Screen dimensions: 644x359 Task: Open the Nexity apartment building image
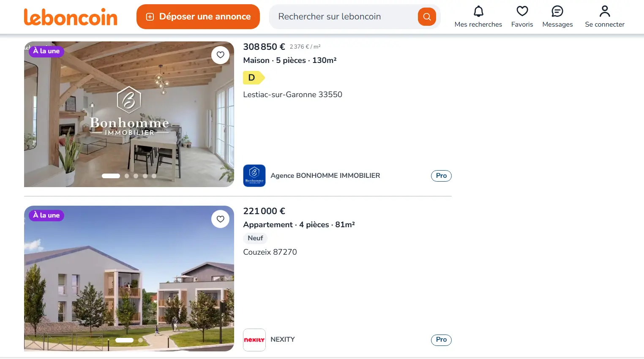pyautogui.click(x=129, y=278)
